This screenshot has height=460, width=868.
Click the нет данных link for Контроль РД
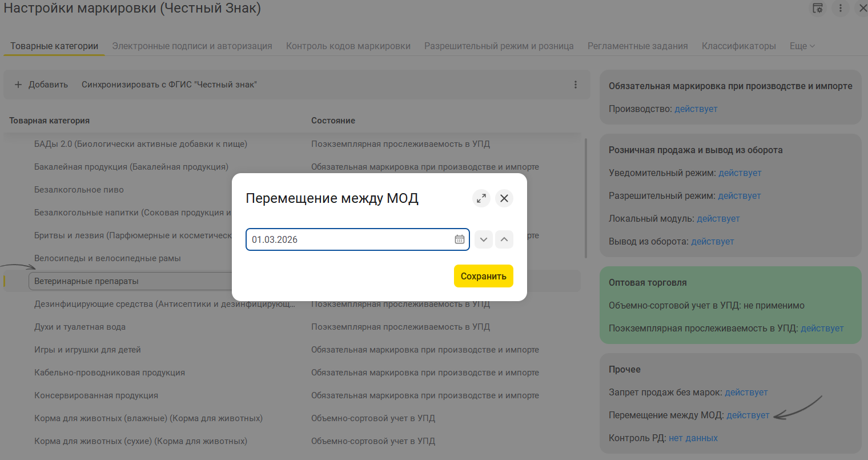coord(693,438)
